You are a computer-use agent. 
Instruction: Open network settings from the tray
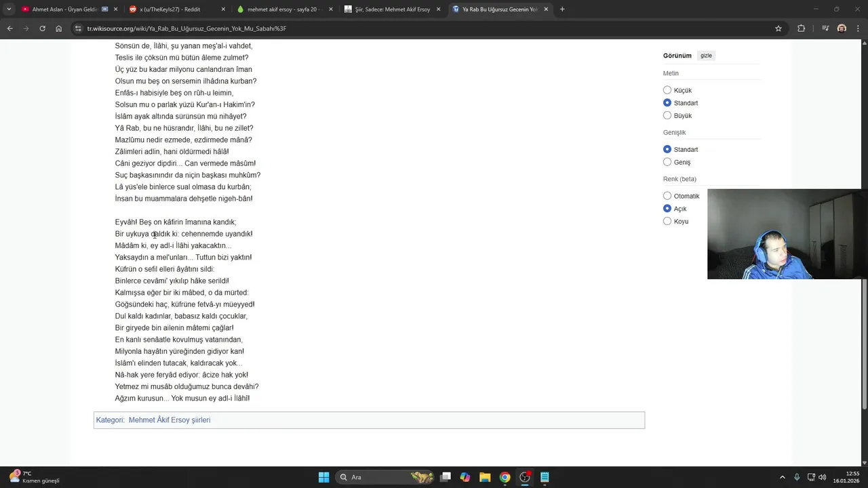(x=811, y=477)
